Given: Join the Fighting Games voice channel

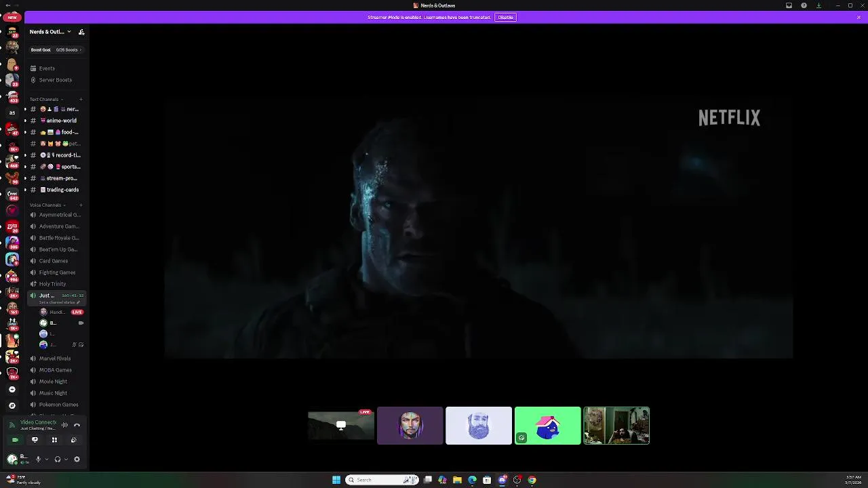Looking at the screenshot, I should pyautogui.click(x=56, y=272).
